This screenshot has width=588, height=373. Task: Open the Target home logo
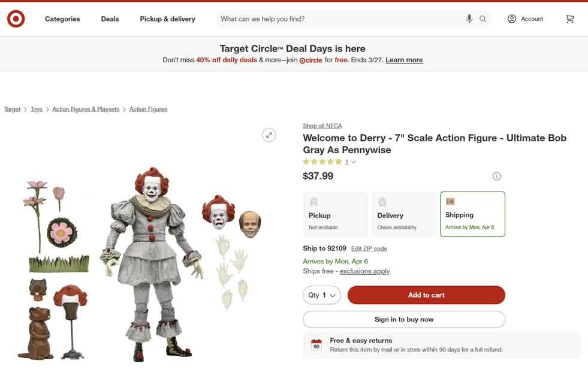pos(16,19)
